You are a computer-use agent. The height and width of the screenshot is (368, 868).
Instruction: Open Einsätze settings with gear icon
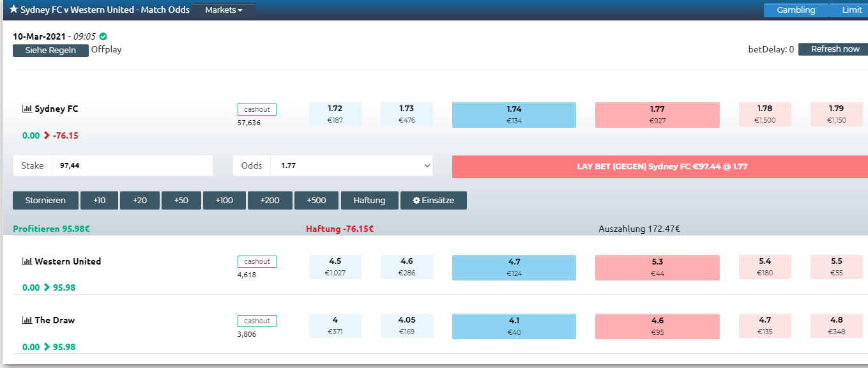coord(434,201)
